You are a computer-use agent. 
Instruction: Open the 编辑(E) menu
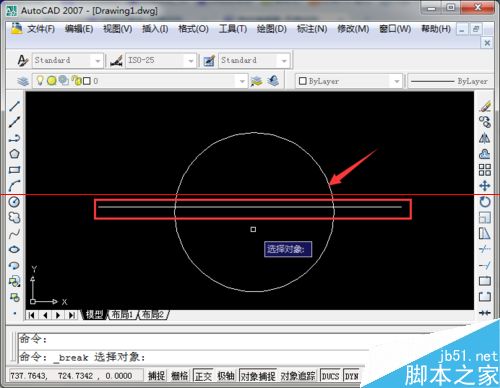click(79, 29)
